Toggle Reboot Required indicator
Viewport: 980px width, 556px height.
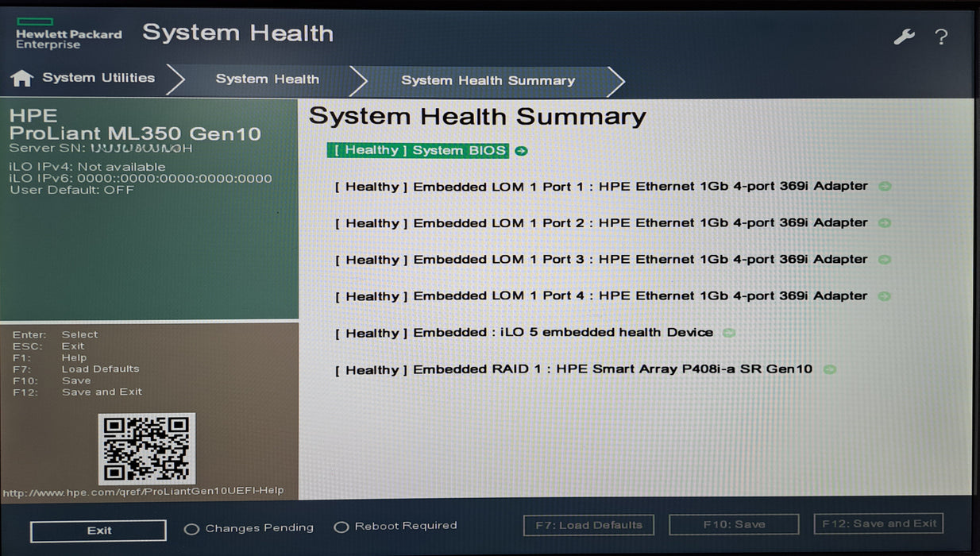click(395, 527)
